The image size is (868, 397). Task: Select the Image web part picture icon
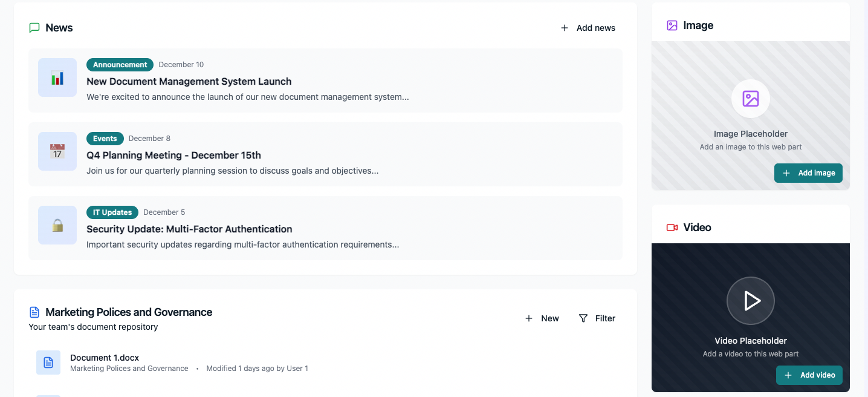click(672, 25)
